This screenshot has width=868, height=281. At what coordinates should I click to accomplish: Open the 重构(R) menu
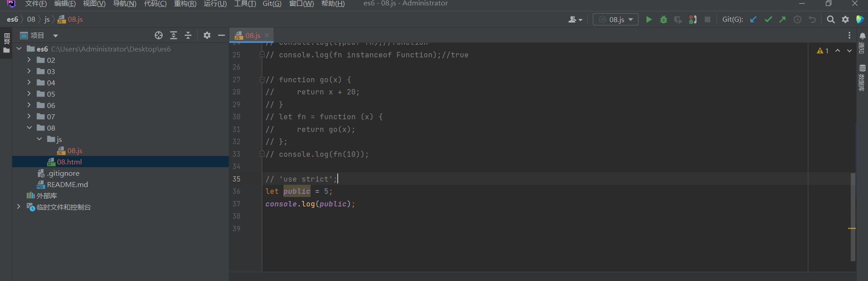pos(185,4)
